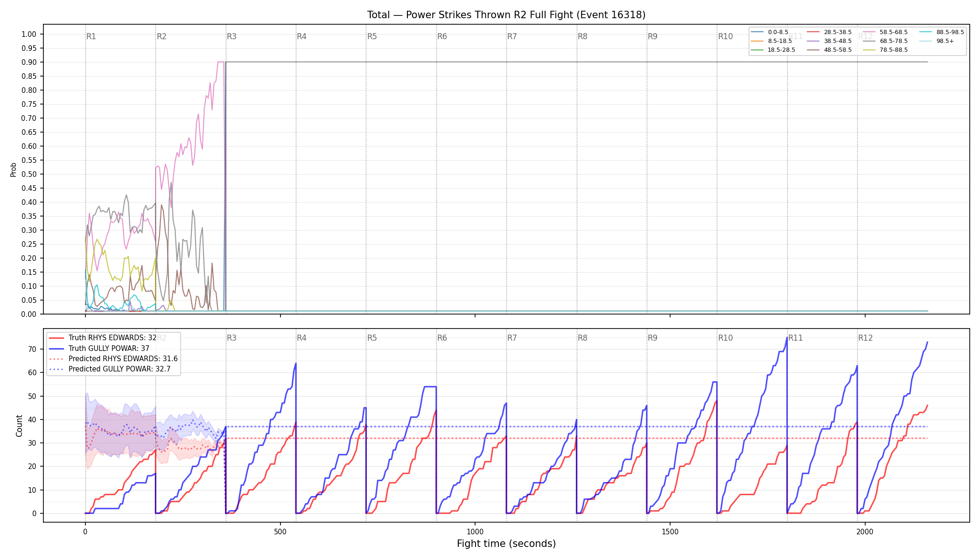Click the 1500 tick on the time axis
980x560 pixels.
pyautogui.click(x=670, y=532)
